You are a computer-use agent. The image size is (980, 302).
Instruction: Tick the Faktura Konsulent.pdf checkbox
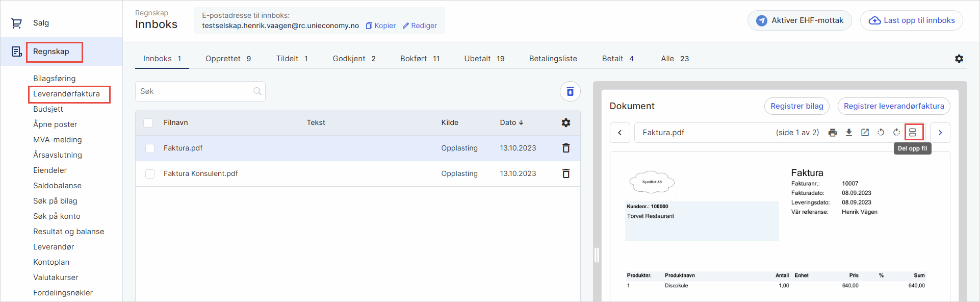click(150, 174)
